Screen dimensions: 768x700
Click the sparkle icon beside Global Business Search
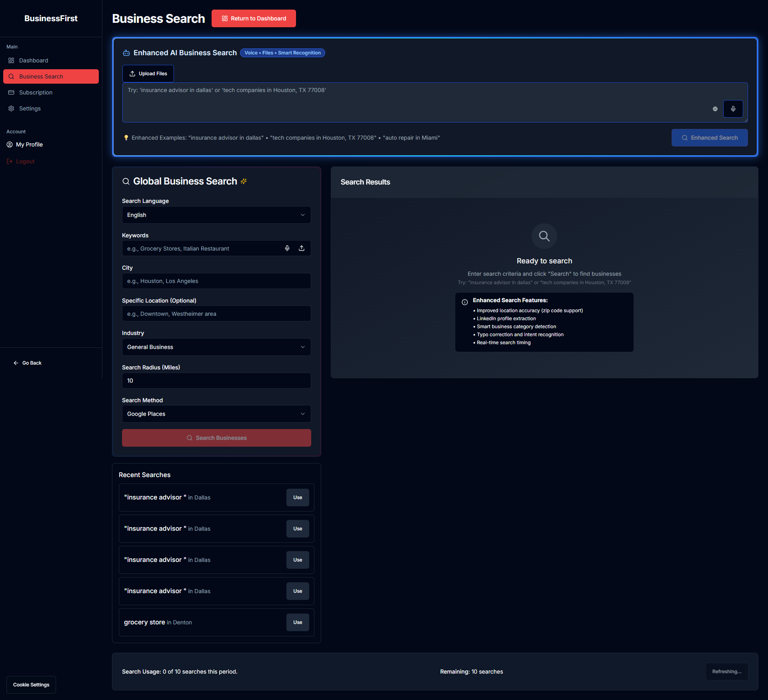(x=244, y=181)
